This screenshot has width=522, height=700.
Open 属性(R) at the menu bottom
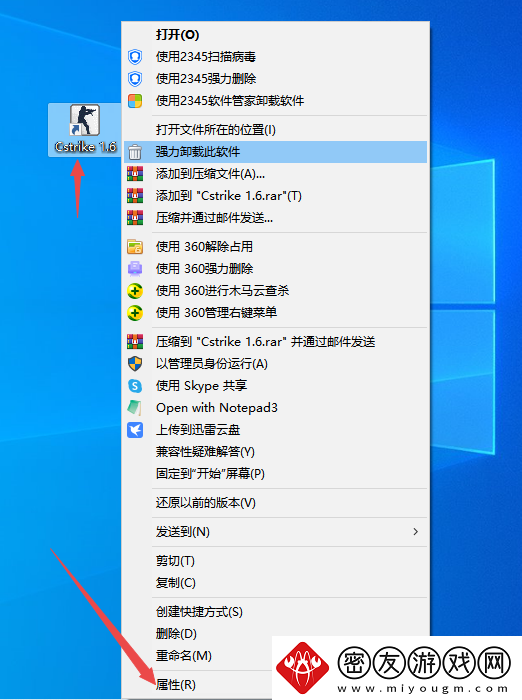(x=198, y=684)
